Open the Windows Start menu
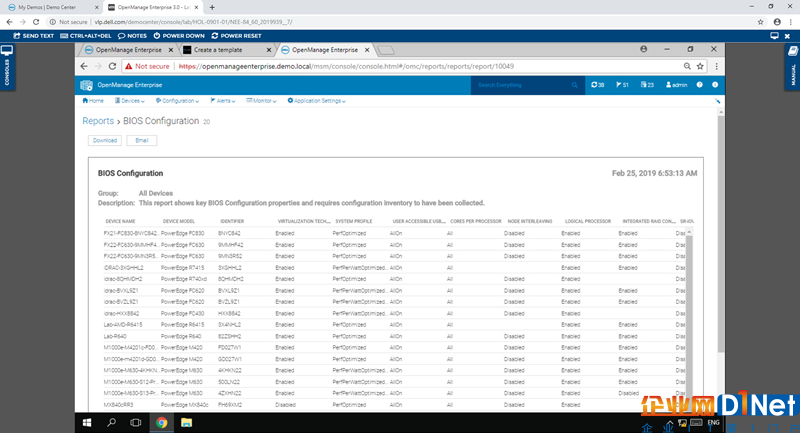800x433 pixels. (87, 423)
